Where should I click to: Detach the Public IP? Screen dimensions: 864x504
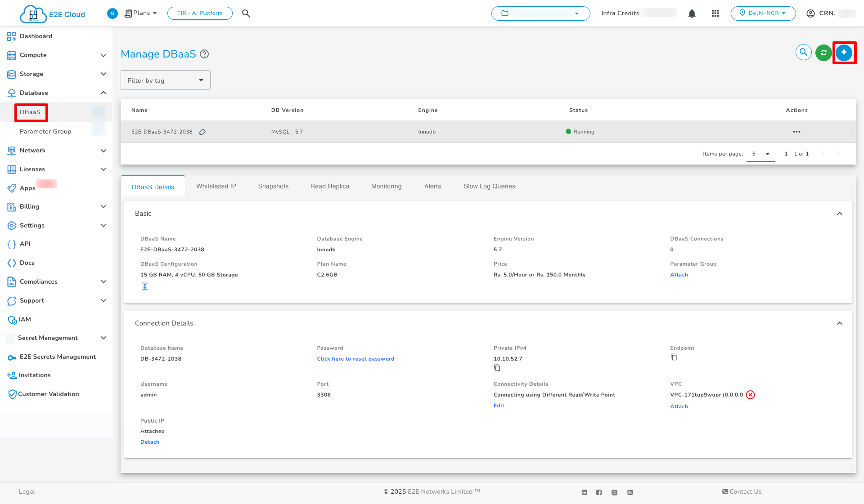(x=149, y=442)
